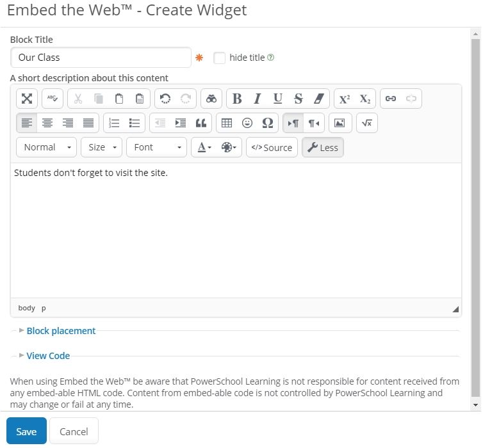Insert a smiley emoticon
This screenshot has height=448, width=483.
point(247,123)
